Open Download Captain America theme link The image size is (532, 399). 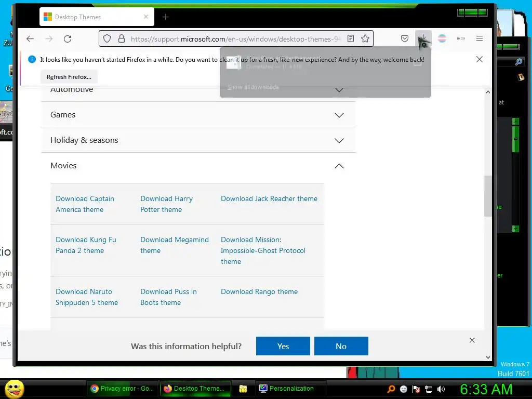(x=85, y=204)
